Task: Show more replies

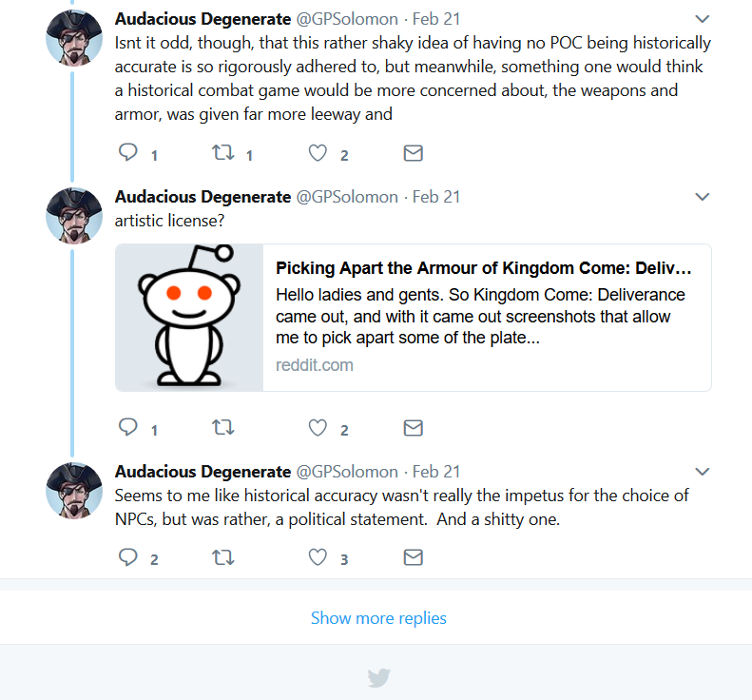Action: [378, 617]
